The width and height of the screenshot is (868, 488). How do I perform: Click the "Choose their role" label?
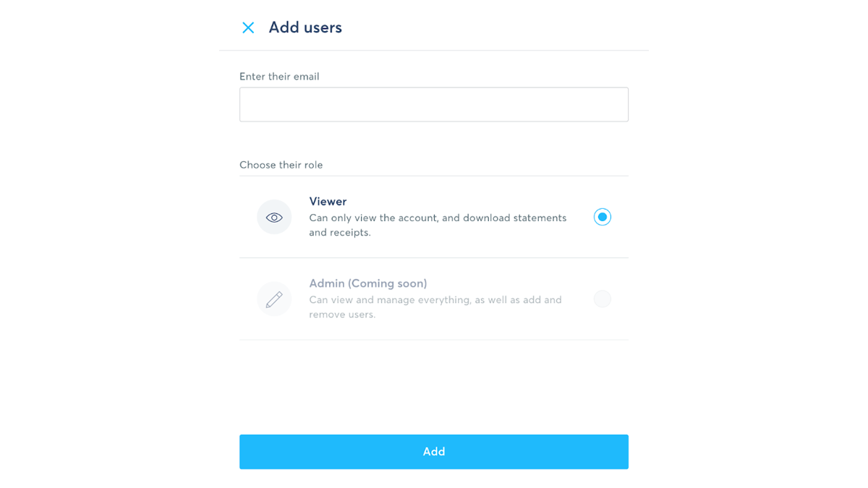point(281,165)
